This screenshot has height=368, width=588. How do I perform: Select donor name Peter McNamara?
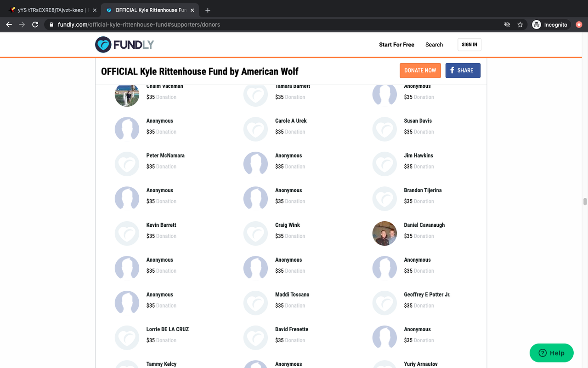click(165, 155)
